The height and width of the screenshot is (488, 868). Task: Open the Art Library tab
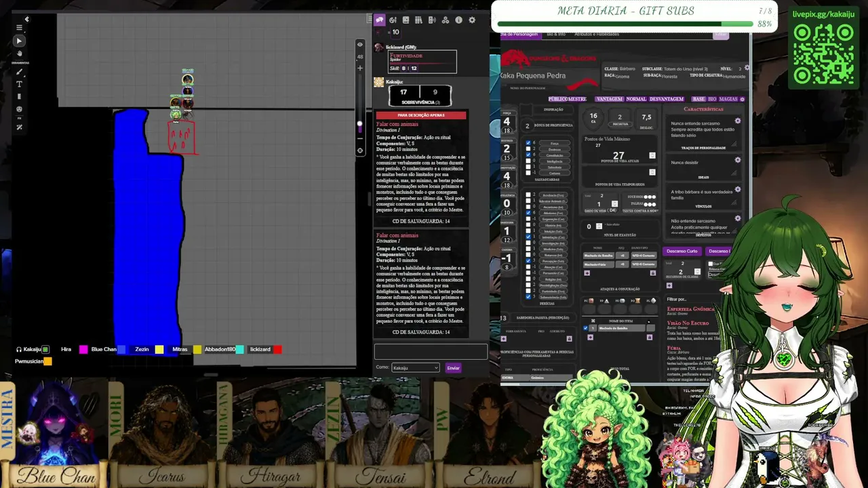(x=393, y=20)
